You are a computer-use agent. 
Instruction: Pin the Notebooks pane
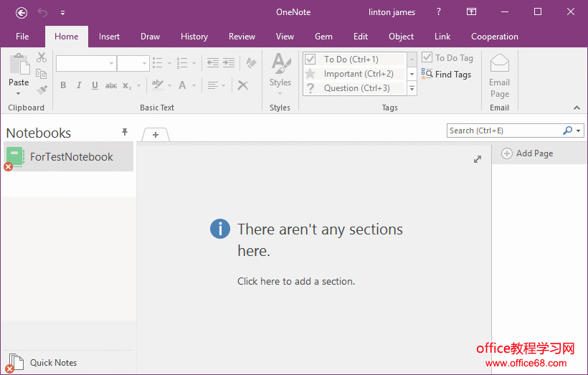coord(124,133)
